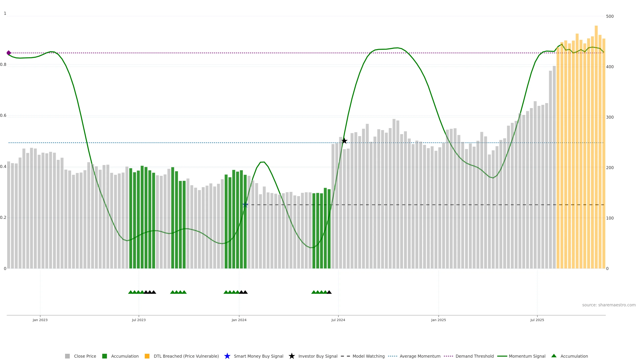Click the purple diamond Demand Threshold marker
This screenshot has height=362, width=644.
tap(9, 53)
